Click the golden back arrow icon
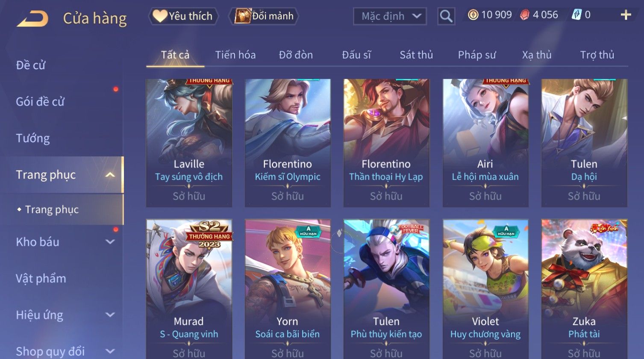Viewport: 644px width, 359px height. [32, 19]
